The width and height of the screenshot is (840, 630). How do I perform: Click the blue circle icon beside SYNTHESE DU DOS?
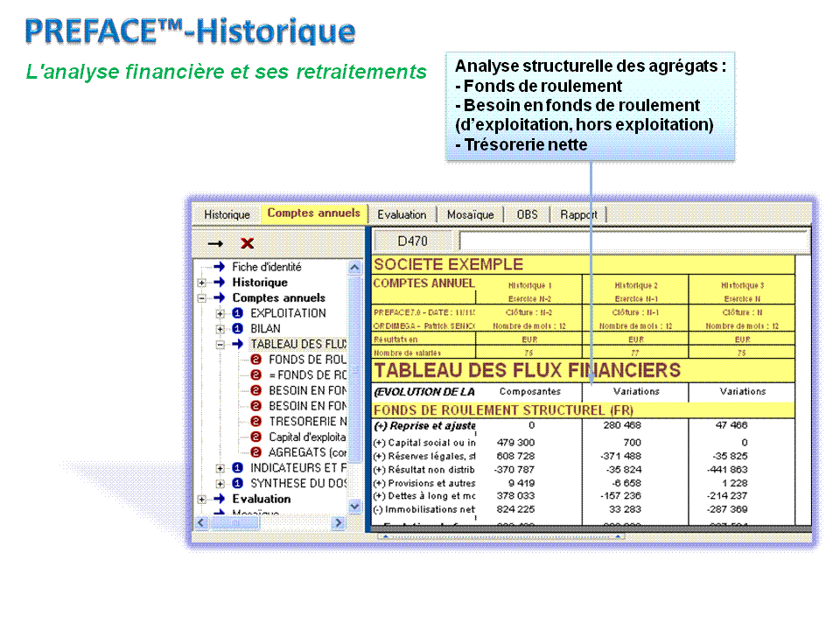click(238, 484)
